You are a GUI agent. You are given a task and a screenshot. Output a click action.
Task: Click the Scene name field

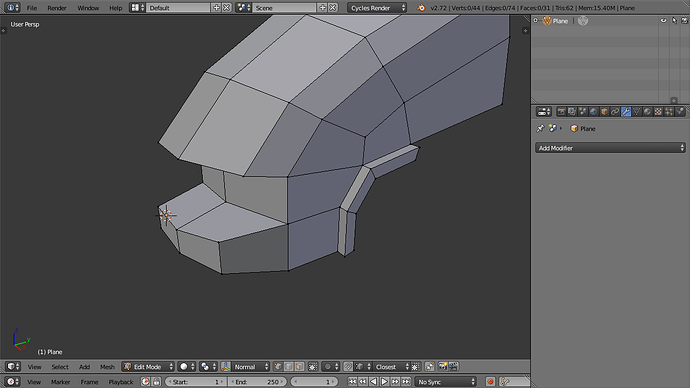[x=284, y=7]
